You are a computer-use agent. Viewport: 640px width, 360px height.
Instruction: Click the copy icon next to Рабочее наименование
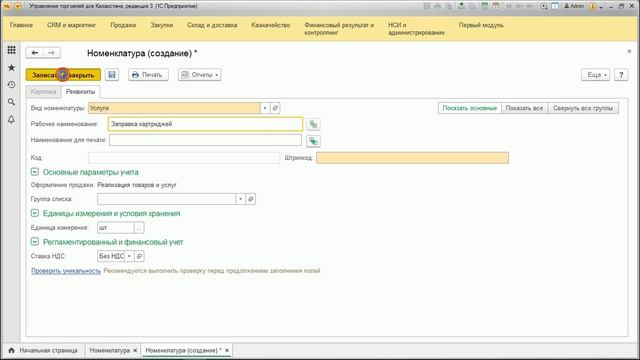click(313, 124)
